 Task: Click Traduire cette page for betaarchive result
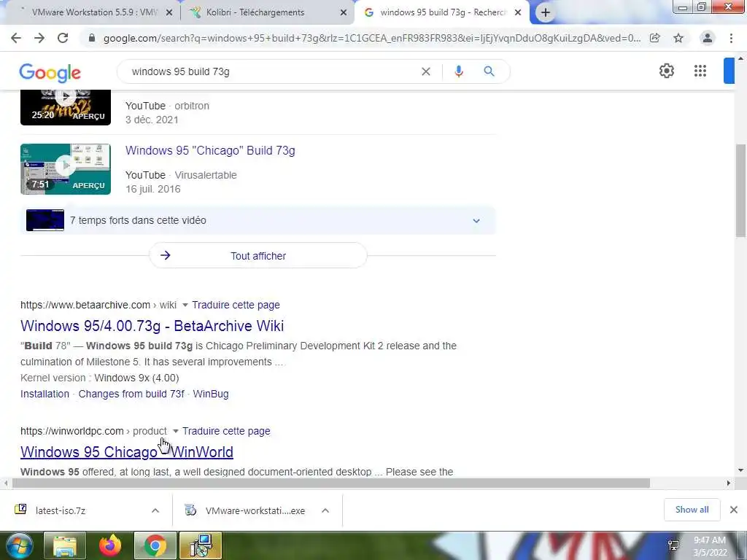236,305
